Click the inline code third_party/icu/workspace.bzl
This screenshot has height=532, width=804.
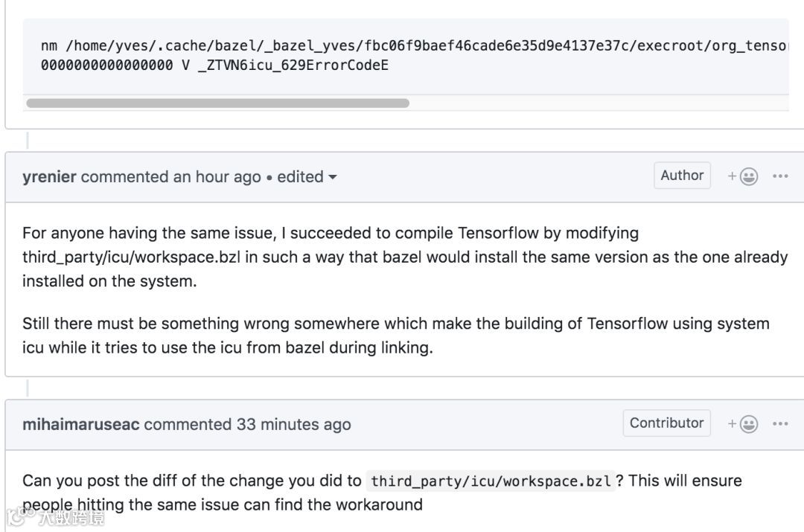point(491,481)
